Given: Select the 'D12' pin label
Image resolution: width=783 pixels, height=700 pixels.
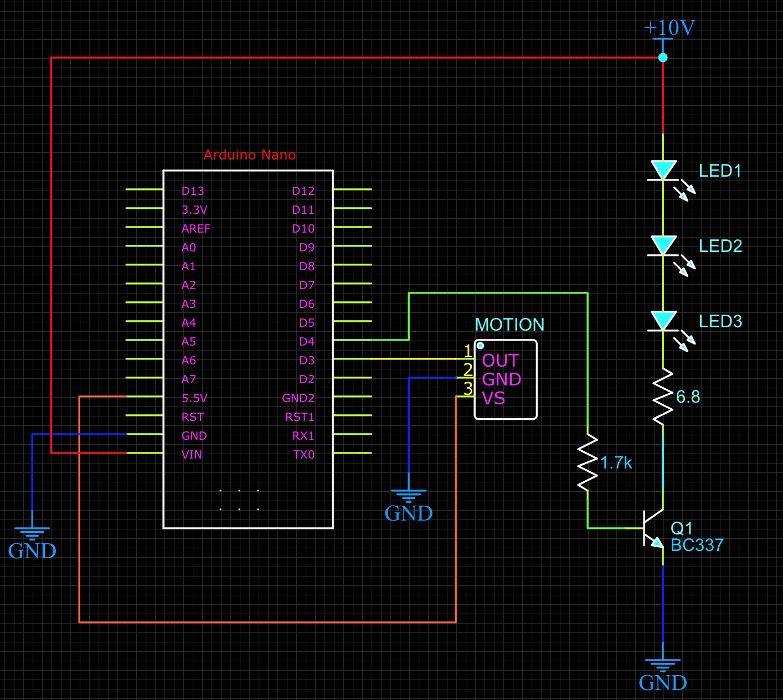Looking at the screenshot, I should click(x=303, y=191).
